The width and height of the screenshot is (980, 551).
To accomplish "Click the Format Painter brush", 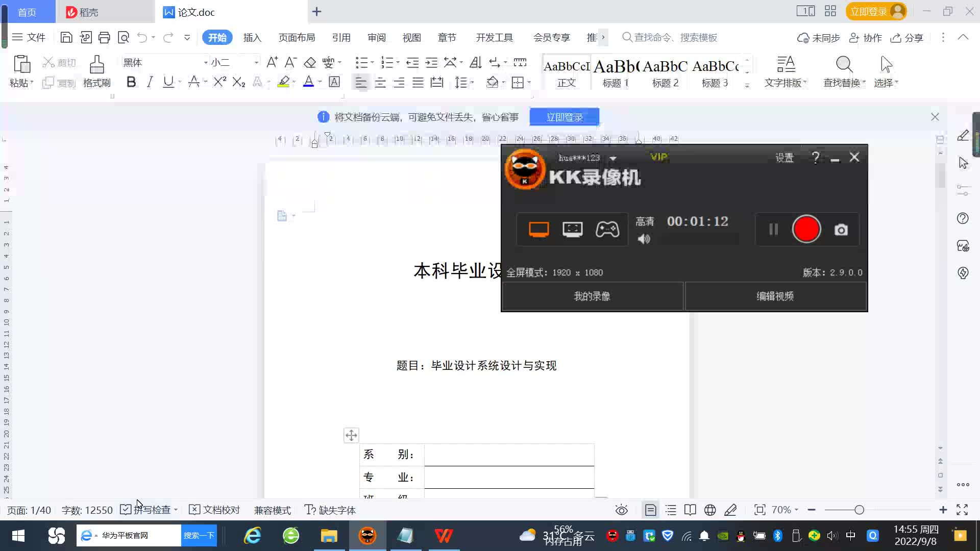I will [x=96, y=65].
